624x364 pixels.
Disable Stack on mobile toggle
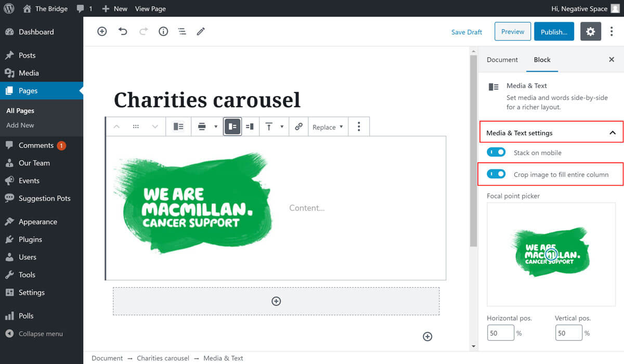tap(496, 152)
